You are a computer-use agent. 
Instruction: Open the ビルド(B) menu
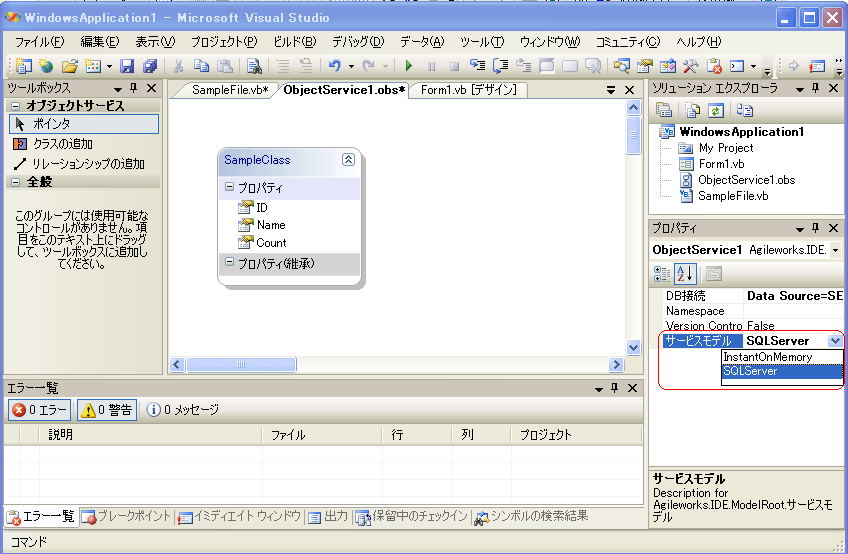295,42
